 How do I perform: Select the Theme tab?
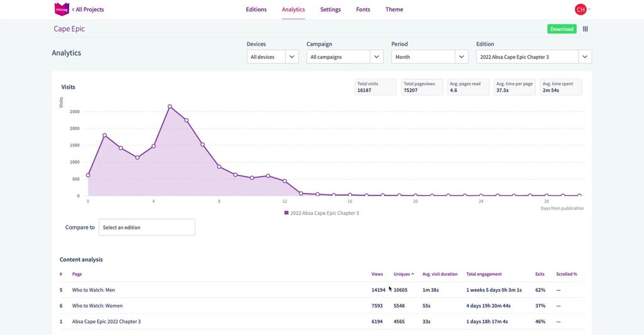coord(394,9)
